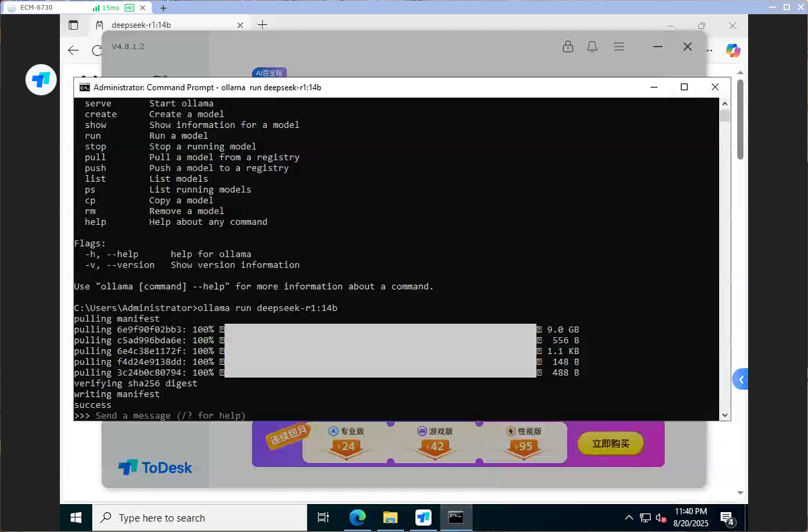Open notifications bell in ToDesk window
808x532 pixels.
tap(592, 47)
